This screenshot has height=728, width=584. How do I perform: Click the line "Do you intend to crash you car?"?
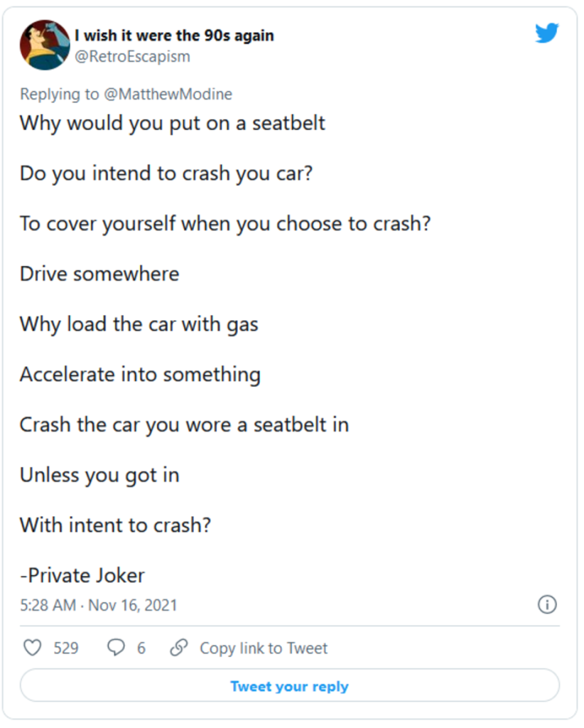[x=166, y=173]
